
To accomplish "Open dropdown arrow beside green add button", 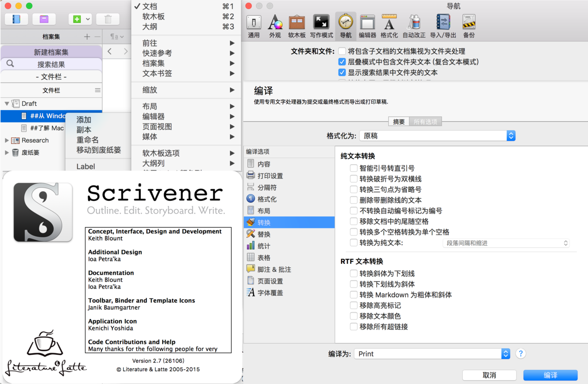I will point(88,19).
